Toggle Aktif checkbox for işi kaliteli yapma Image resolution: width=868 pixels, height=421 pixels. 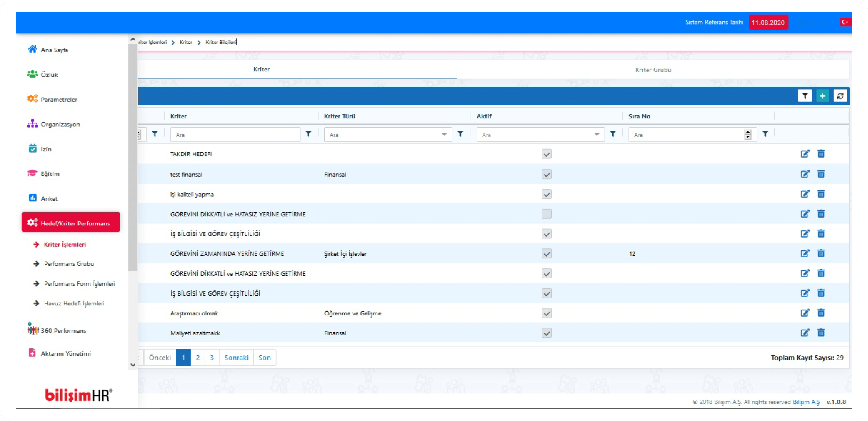click(x=547, y=194)
